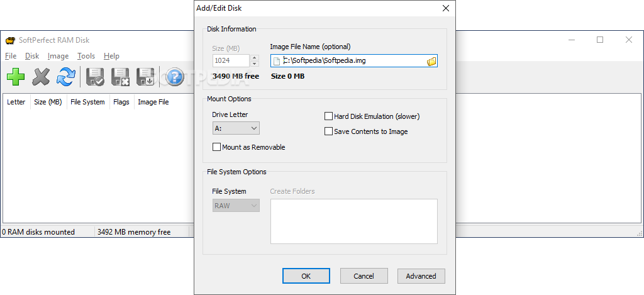Click the File System column header
This screenshot has width=644, height=295.
pos(88,102)
